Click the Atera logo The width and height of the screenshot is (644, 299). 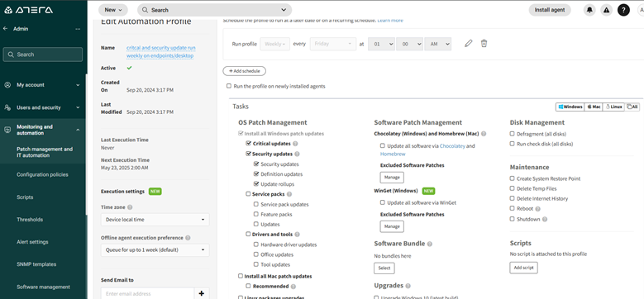click(x=28, y=10)
